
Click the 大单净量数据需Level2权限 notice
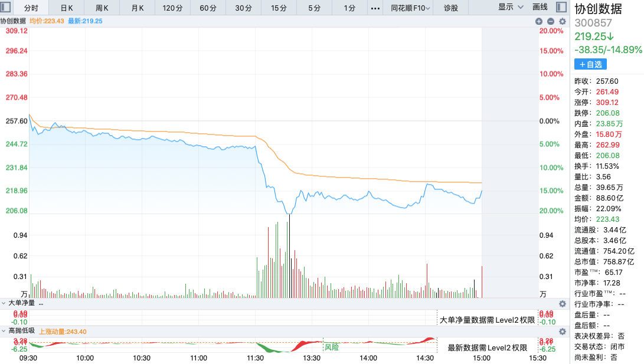pos(487,320)
